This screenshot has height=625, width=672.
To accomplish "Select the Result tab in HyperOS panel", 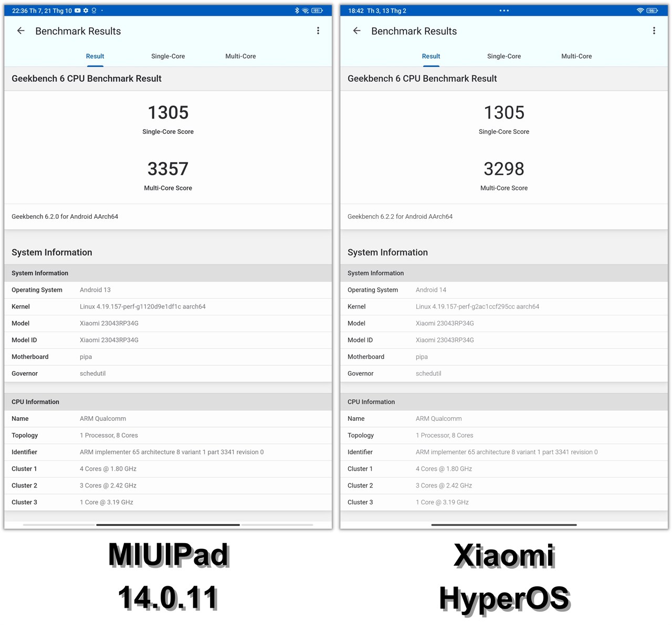I will [431, 56].
